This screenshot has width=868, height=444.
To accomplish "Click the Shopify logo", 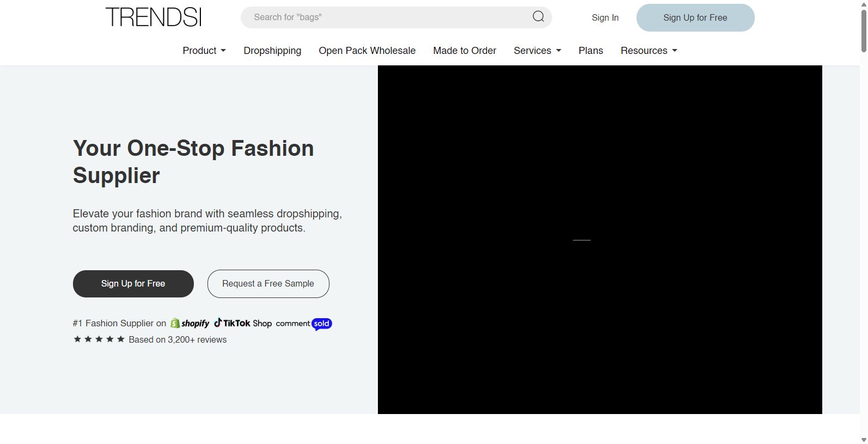I will (x=190, y=323).
